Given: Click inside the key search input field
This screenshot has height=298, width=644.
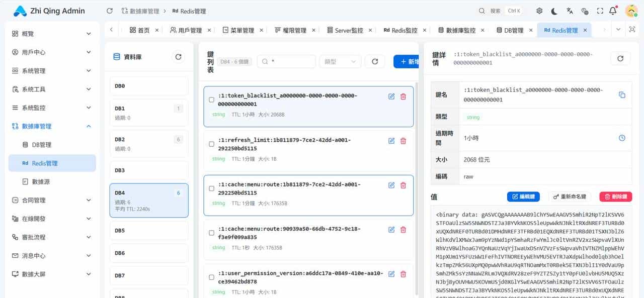Looking at the screenshot, I should click(x=287, y=61).
